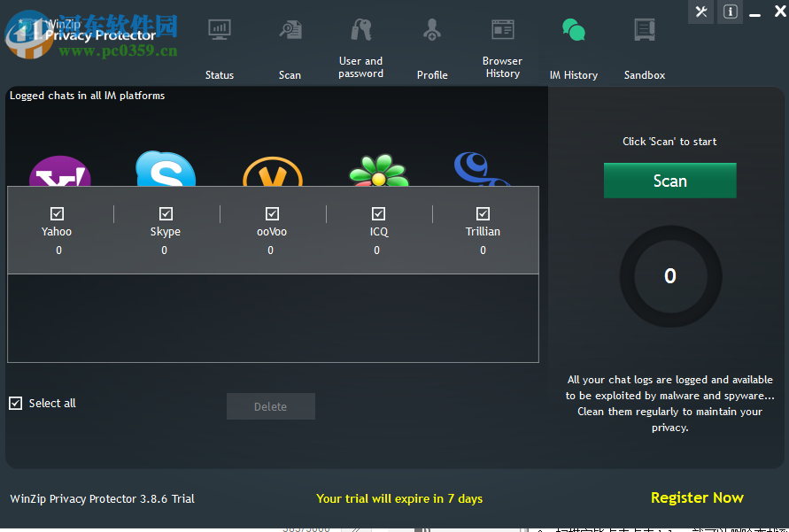Switch to the Status tab
Viewport: 789px width, 532px height.
[219, 29]
